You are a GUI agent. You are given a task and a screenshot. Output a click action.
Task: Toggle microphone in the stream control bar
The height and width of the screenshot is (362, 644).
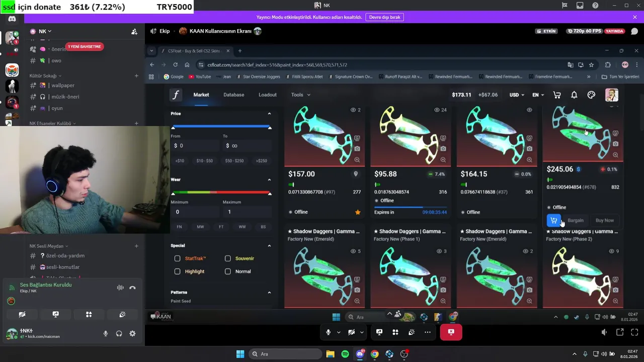point(328,332)
